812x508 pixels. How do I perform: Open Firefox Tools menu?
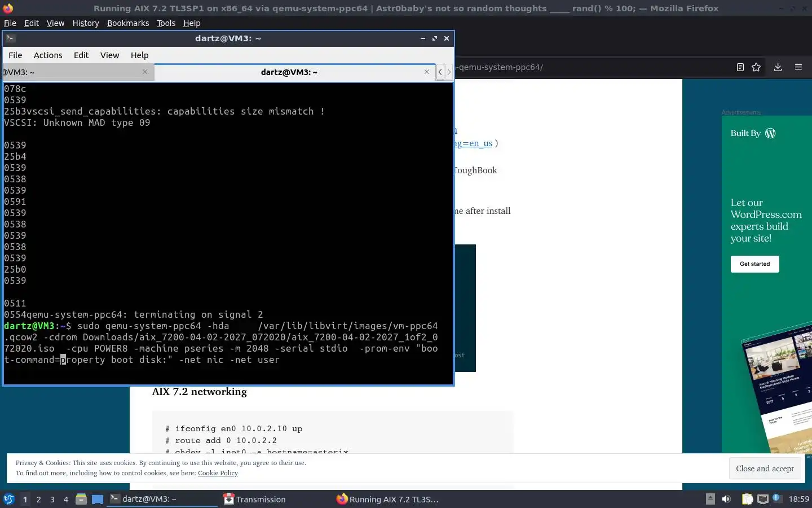[x=166, y=23]
